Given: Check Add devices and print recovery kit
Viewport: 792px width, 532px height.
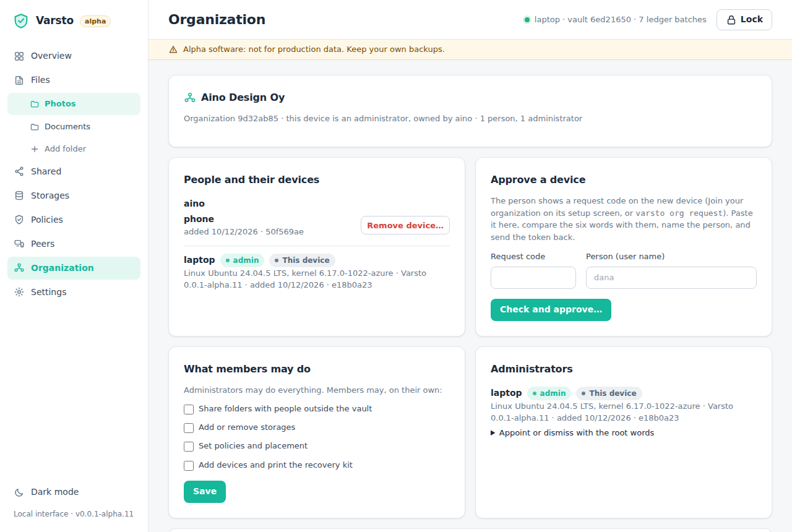Looking at the screenshot, I should pos(189,466).
